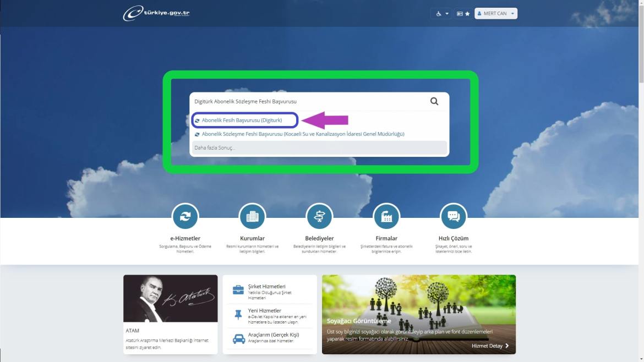Click the pin icon for Yeni Hizmetler
Viewport: 644px width, 362px height.
(x=237, y=314)
